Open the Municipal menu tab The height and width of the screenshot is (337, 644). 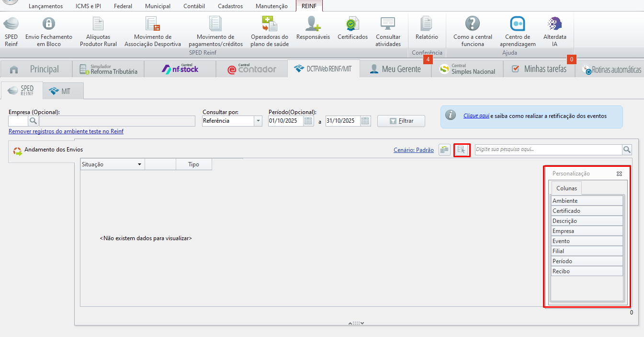(x=158, y=6)
